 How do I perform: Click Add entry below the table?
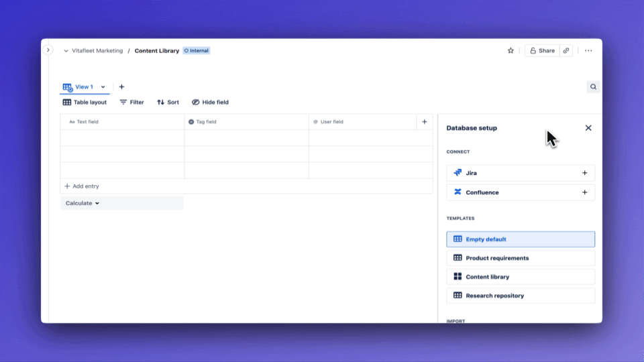[x=82, y=186]
